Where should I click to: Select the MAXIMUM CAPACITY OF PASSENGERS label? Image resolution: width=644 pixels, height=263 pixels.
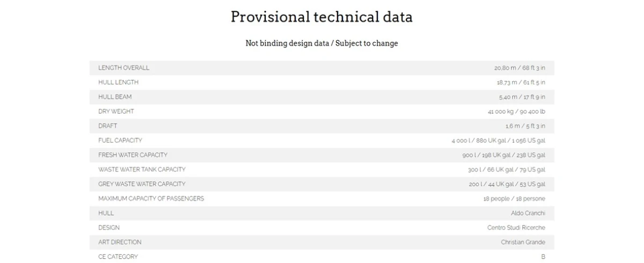pyautogui.click(x=151, y=199)
